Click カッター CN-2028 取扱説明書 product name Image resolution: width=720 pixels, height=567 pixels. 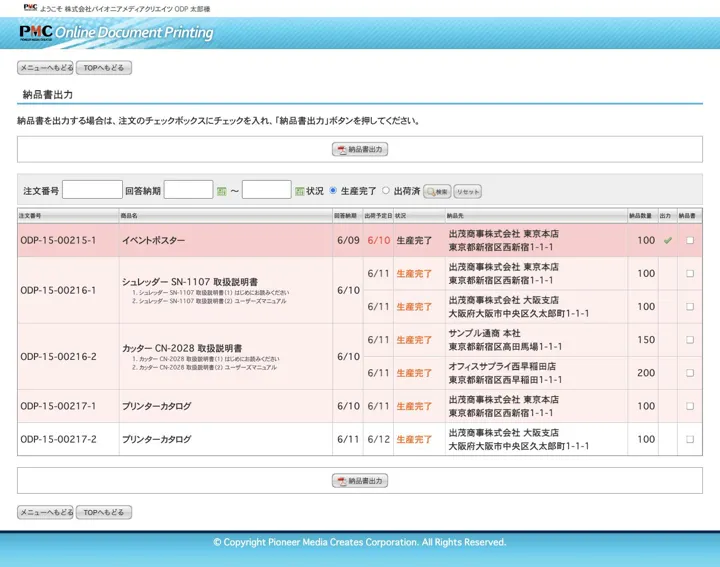(x=182, y=348)
